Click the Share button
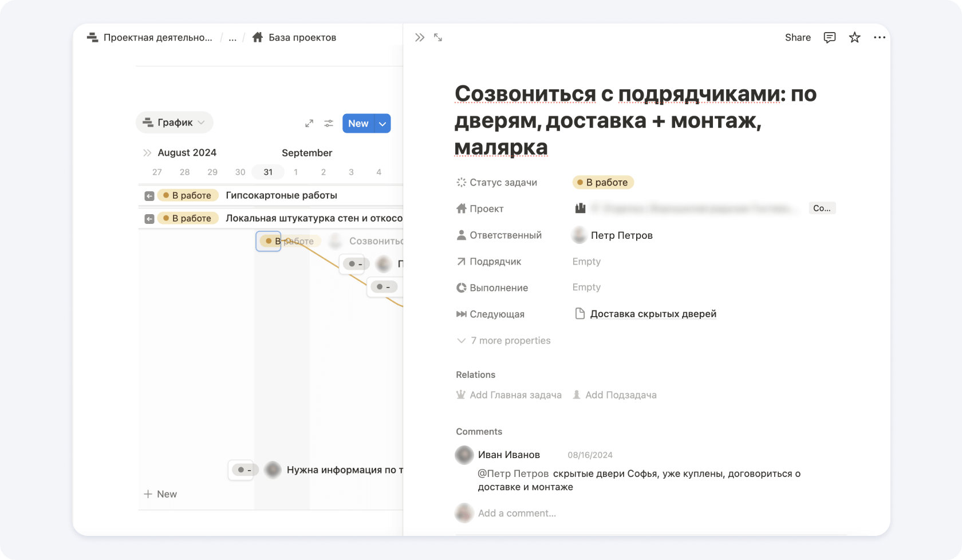 [797, 37]
